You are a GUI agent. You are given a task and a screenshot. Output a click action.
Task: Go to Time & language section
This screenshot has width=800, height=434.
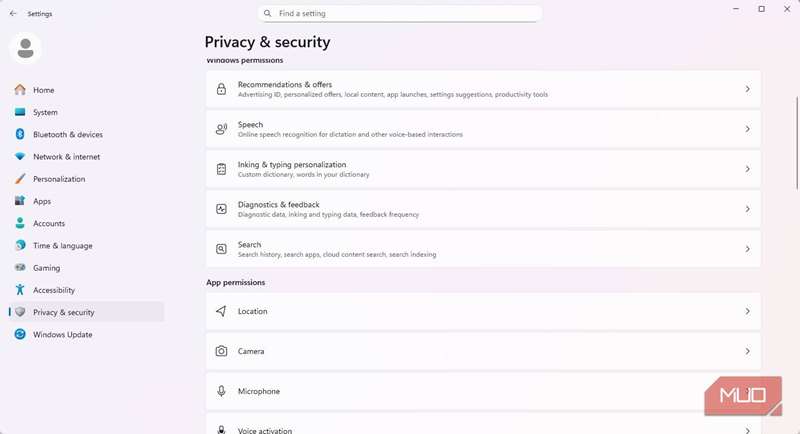[62, 246]
